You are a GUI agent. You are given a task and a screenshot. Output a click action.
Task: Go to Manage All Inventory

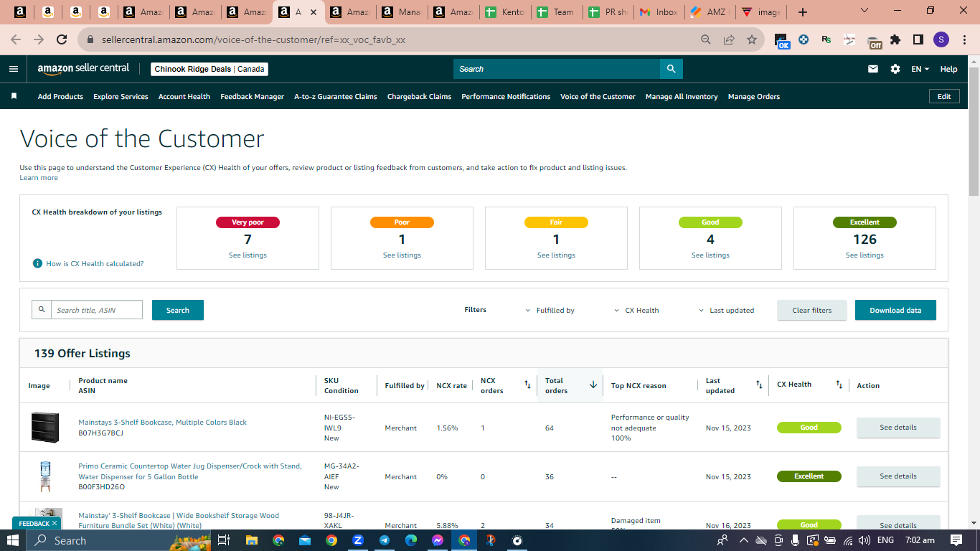tap(682, 96)
